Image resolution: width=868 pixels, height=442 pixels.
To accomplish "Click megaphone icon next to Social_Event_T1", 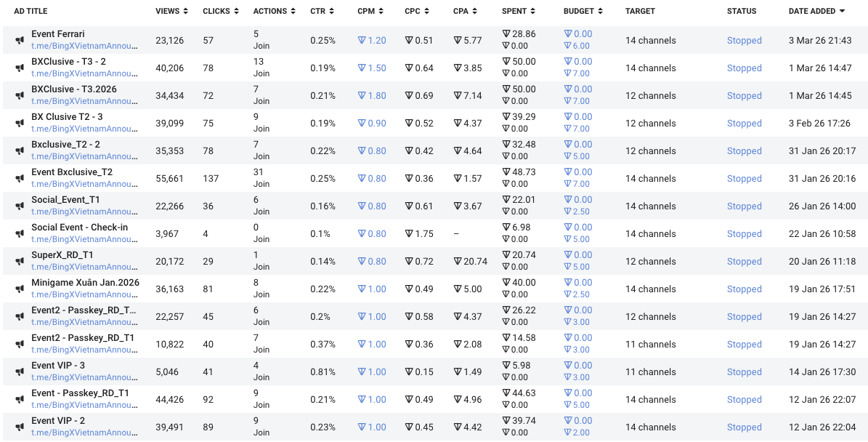I will coord(20,206).
